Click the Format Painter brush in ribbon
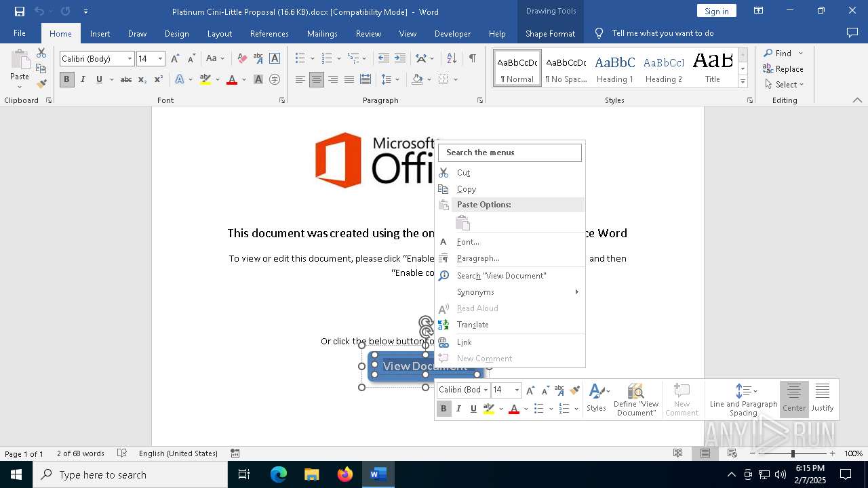The height and width of the screenshot is (488, 868). pos(41,84)
